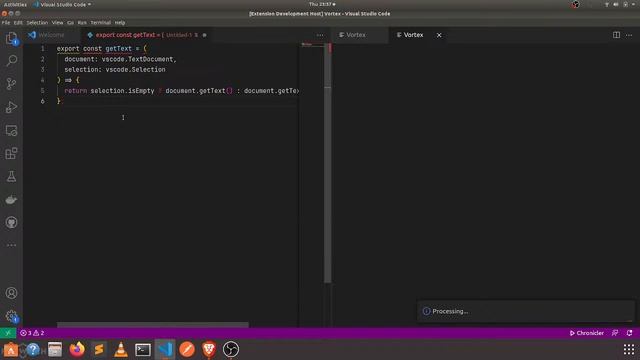Image resolution: width=640 pixels, height=360 pixels.
Task: Open the Explorer view in the activity bar
Action: point(11,38)
